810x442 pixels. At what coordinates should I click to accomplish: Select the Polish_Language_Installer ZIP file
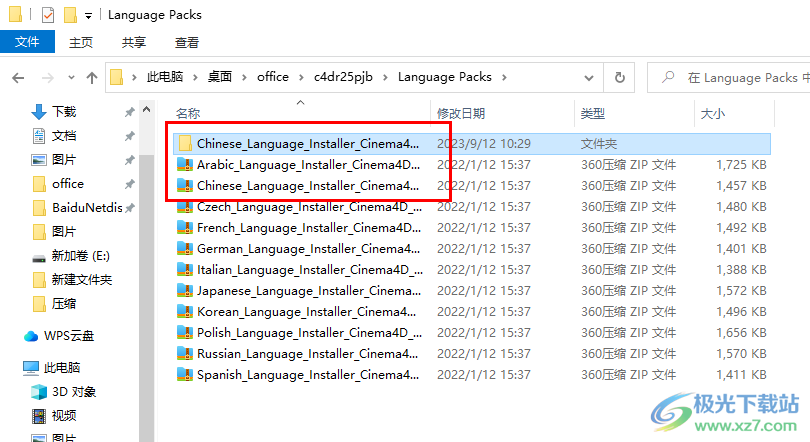pos(472,333)
